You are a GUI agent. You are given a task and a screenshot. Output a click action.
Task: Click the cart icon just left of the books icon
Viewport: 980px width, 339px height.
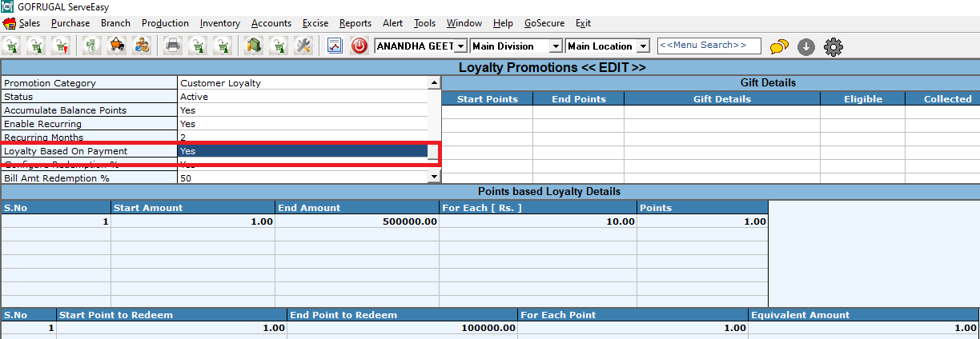click(223, 46)
